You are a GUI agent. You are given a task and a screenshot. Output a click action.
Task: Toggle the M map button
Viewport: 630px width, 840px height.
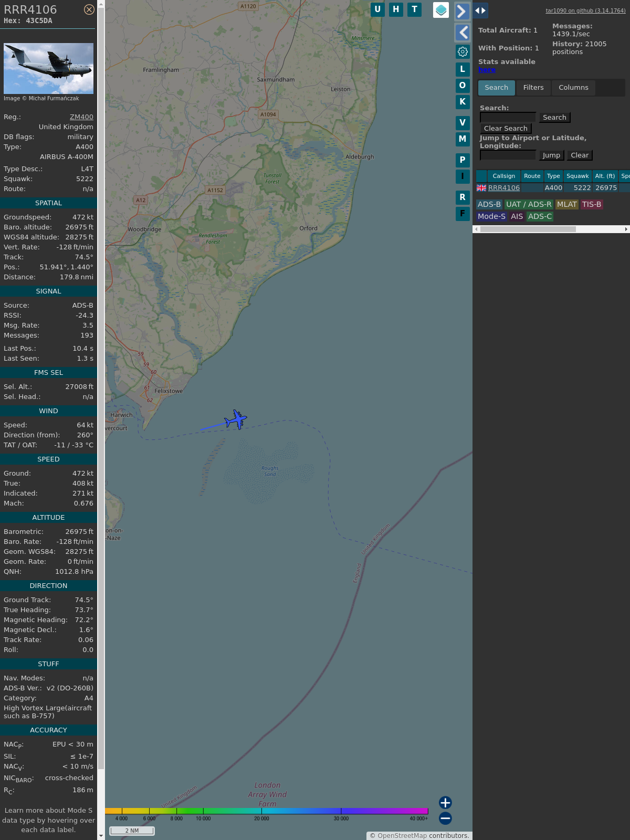[x=463, y=139]
